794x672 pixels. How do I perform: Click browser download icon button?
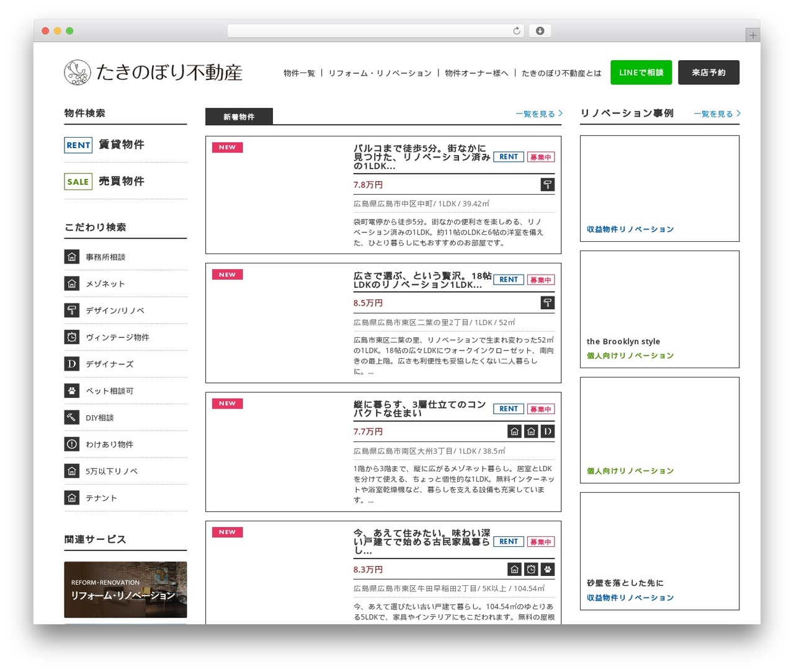point(540,31)
